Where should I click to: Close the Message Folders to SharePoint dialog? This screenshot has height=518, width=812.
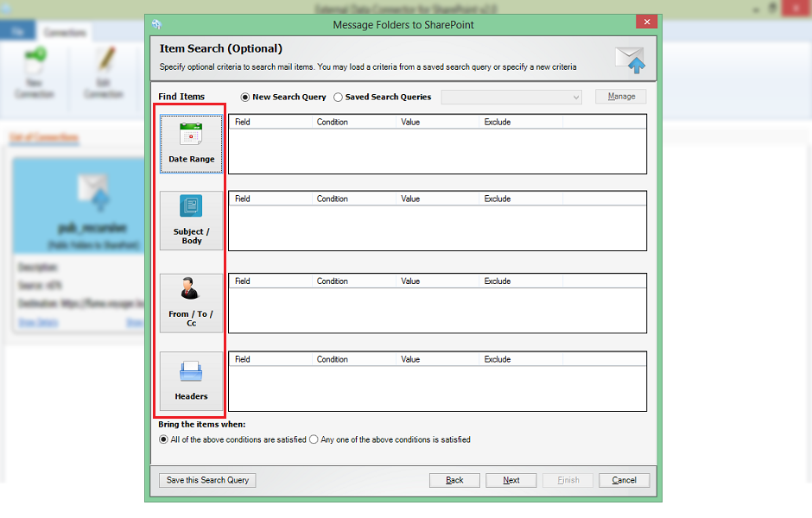(x=647, y=22)
